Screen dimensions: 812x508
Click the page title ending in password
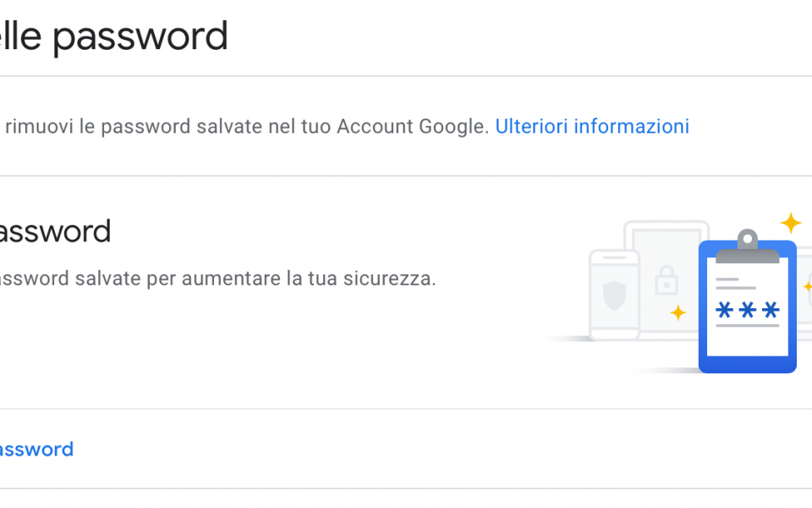pos(114,36)
